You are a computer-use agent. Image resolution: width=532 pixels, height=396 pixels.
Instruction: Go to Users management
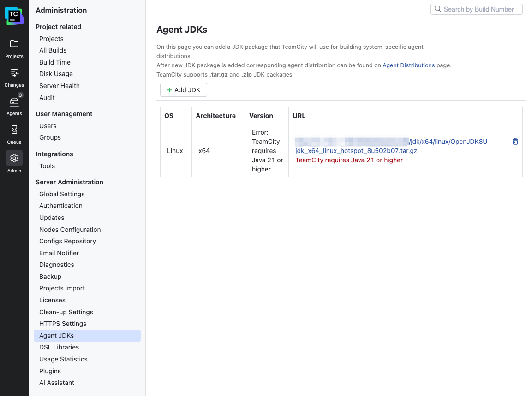click(48, 126)
